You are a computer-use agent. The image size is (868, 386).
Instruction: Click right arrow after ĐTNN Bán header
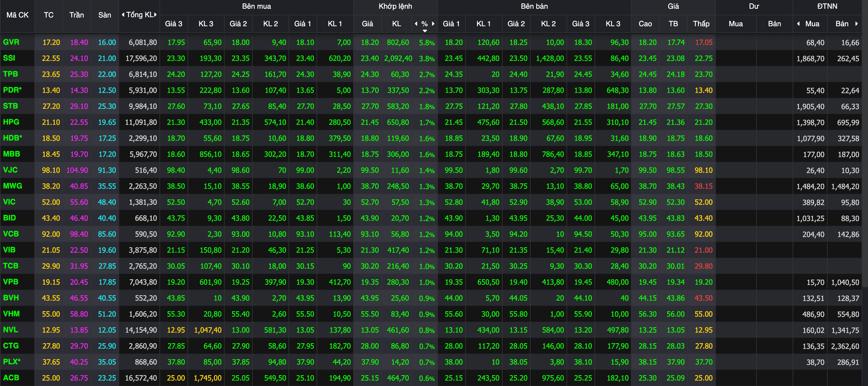click(856, 24)
